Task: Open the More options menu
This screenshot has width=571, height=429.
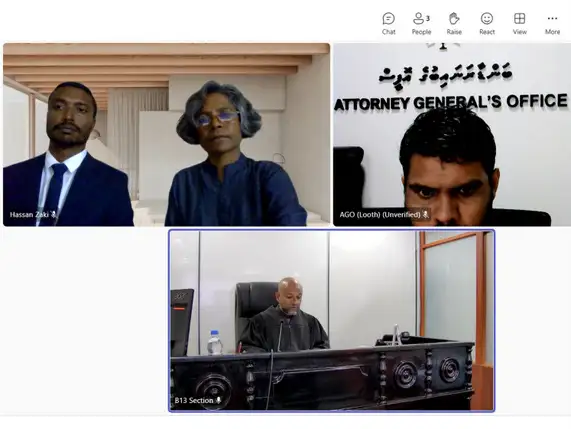Action: 552,23
